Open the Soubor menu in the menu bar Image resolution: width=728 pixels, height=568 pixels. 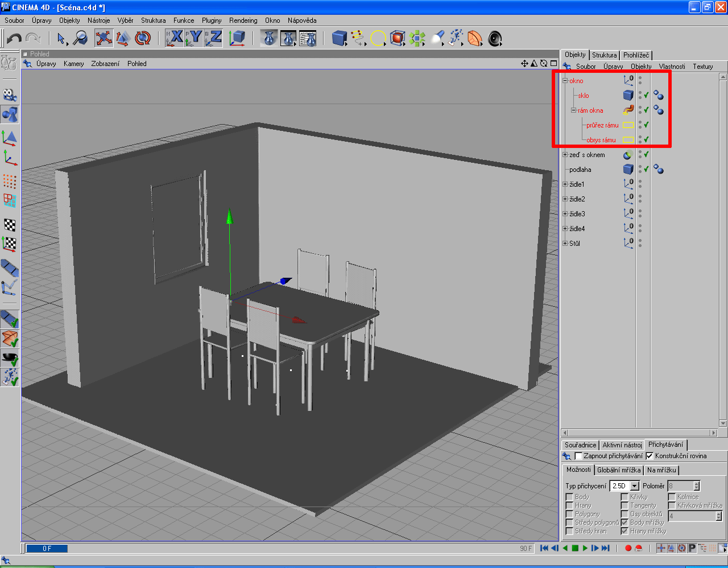14,20
